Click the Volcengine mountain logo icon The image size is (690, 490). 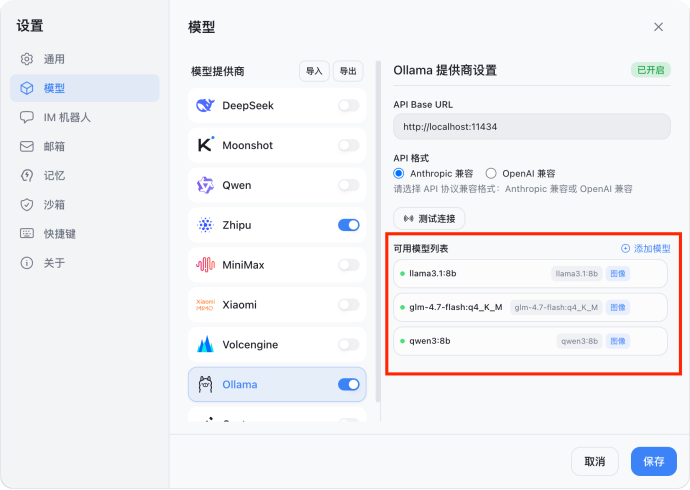point(205,345)
